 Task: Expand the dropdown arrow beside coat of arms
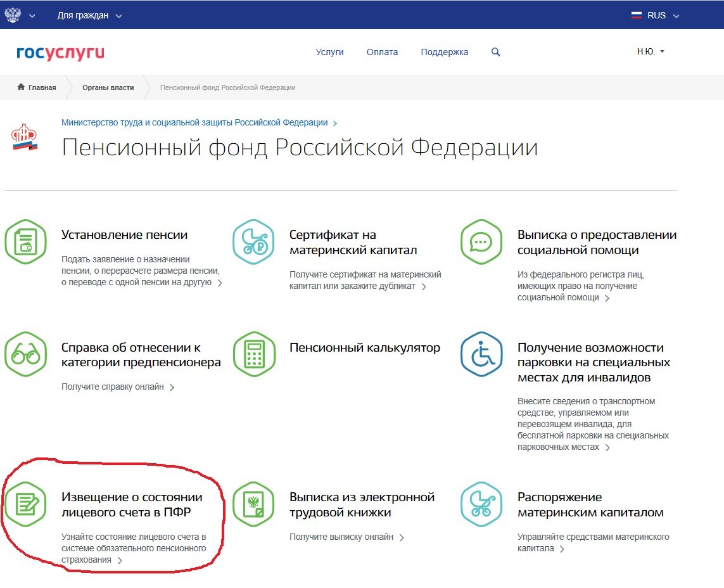32,16
